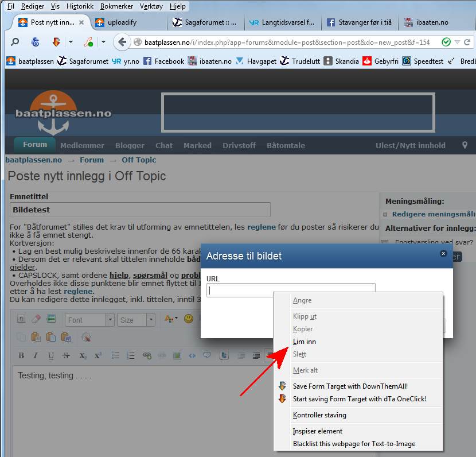476x457 pixels.
Task: Close the Adresse til bildet dialog
Action: click(x=443, y=253)
